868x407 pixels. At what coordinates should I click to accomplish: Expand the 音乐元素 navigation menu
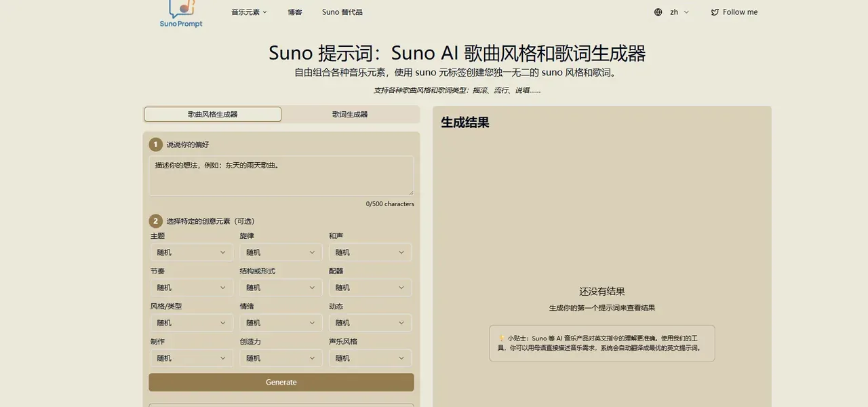pos(249,12)
